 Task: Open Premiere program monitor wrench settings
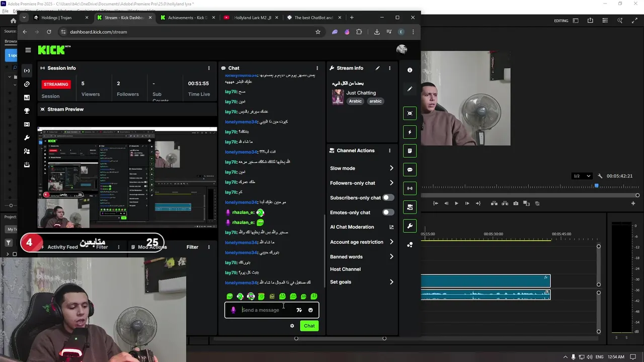click(600, 176)
